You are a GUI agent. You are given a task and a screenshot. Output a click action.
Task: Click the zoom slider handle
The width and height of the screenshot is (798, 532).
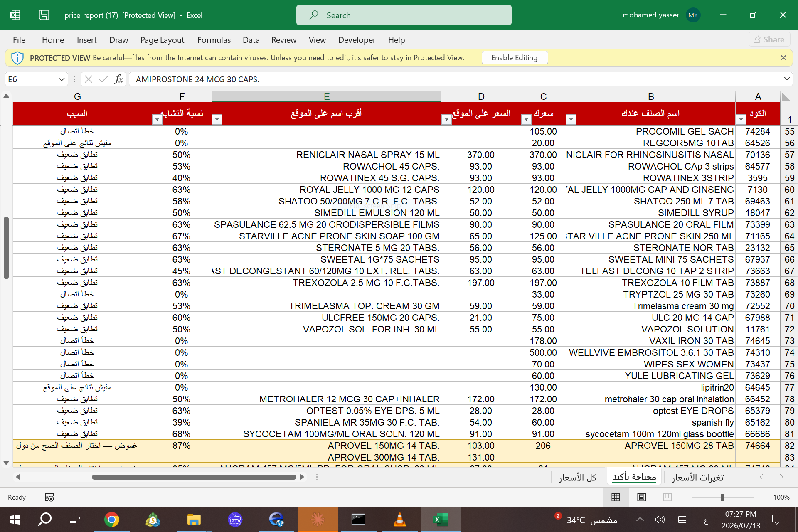click(x=723, y=497)
